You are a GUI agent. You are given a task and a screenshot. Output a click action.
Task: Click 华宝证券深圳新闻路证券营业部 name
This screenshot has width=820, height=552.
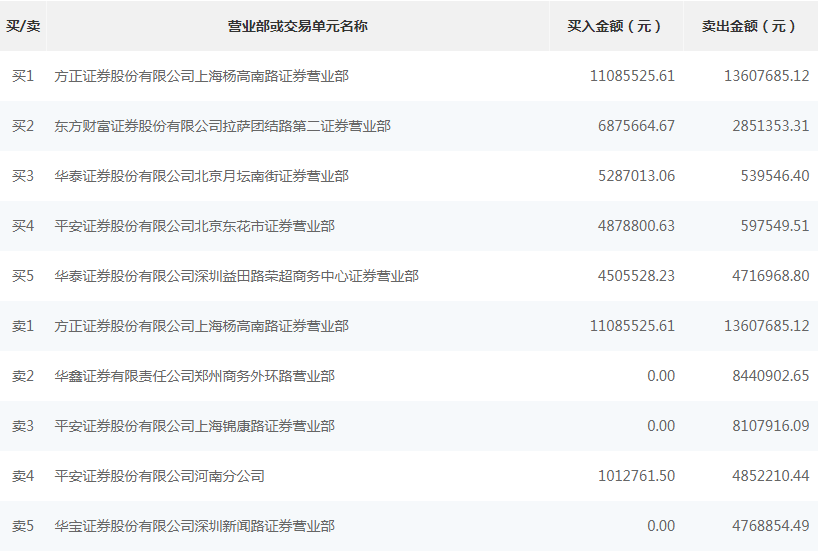coord(195,526)
